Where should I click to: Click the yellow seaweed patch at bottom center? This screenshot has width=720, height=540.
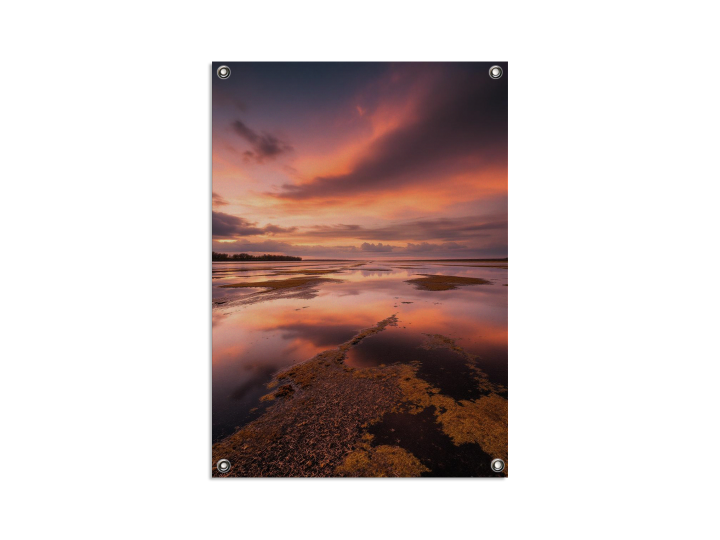pyautogui.click(x=380, y=461)
